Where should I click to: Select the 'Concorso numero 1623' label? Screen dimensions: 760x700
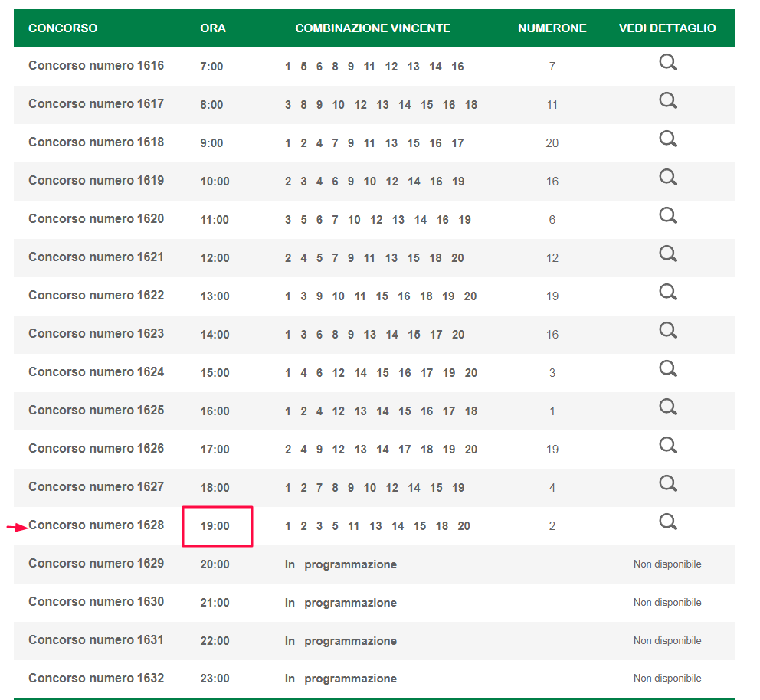[96, 333]
